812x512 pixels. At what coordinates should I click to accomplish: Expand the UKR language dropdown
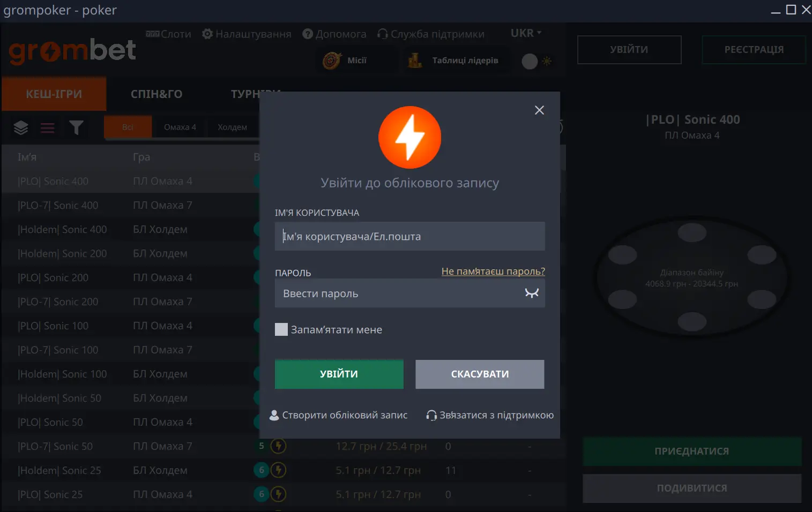click(x=526, y=33)
